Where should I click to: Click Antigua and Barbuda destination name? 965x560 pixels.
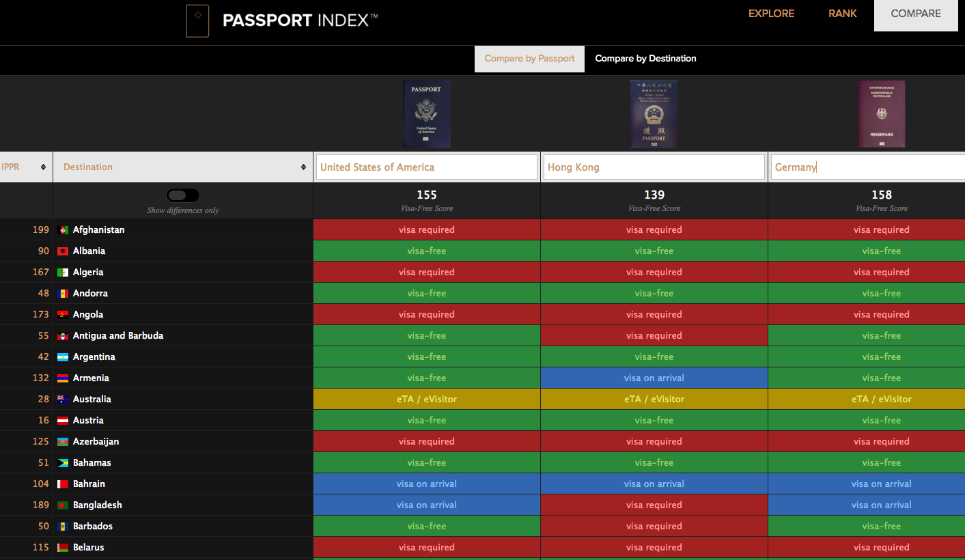(118, 336)
